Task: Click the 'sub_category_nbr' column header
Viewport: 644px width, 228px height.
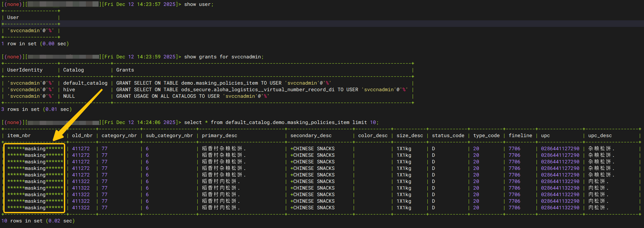Action: [169, 135]
